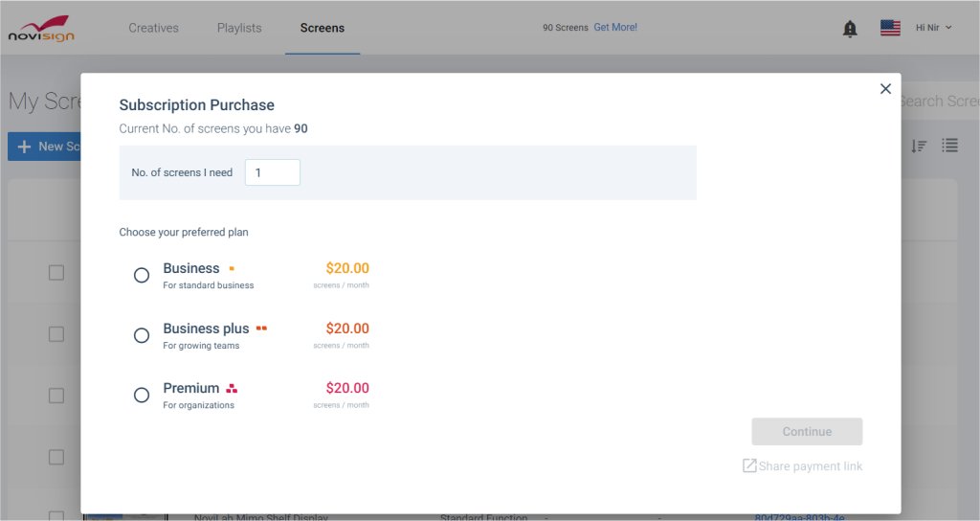
Task: Open the notifications bell icon
Action: coord(850,29)
